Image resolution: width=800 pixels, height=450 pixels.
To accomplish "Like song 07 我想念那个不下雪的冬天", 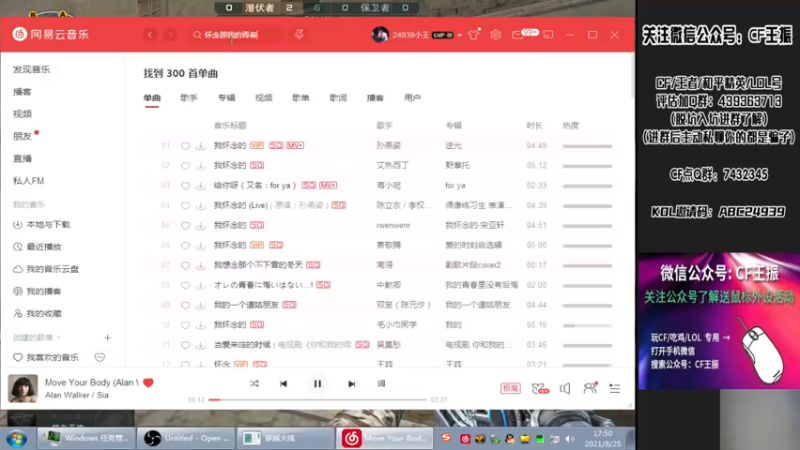I will point(185,265).
